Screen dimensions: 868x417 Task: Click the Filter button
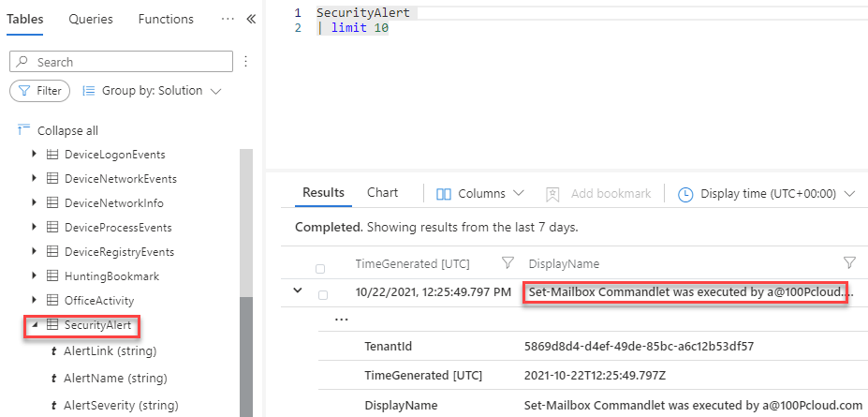point(39,91)
